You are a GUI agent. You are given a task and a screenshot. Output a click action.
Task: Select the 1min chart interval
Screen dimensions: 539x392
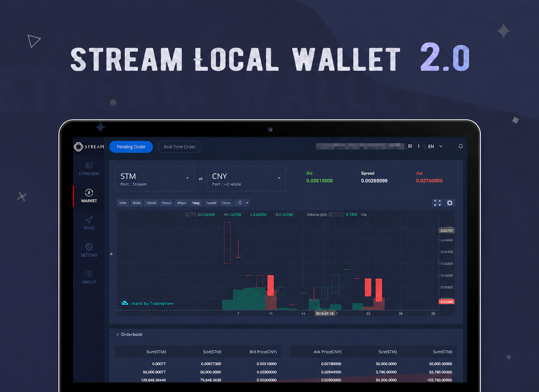pyautogui.click(x=123, y=203)
